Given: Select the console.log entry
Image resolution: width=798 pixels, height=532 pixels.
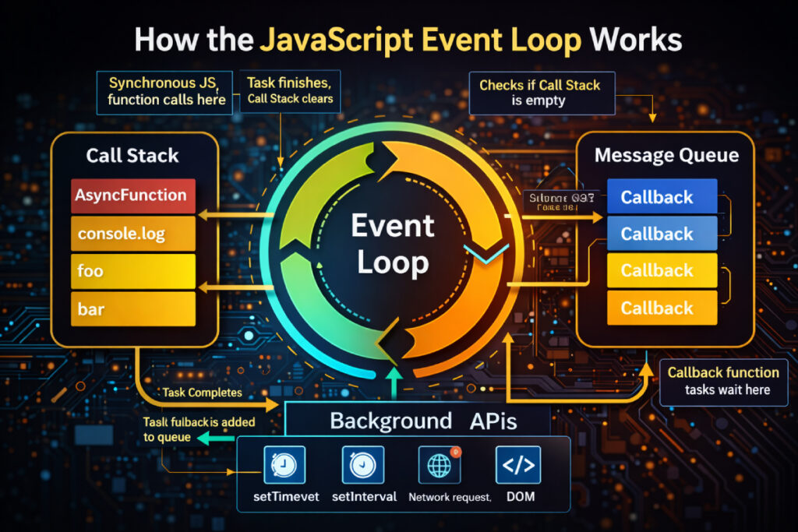Looking at the screenshot, I should click(x=132, y=233).
